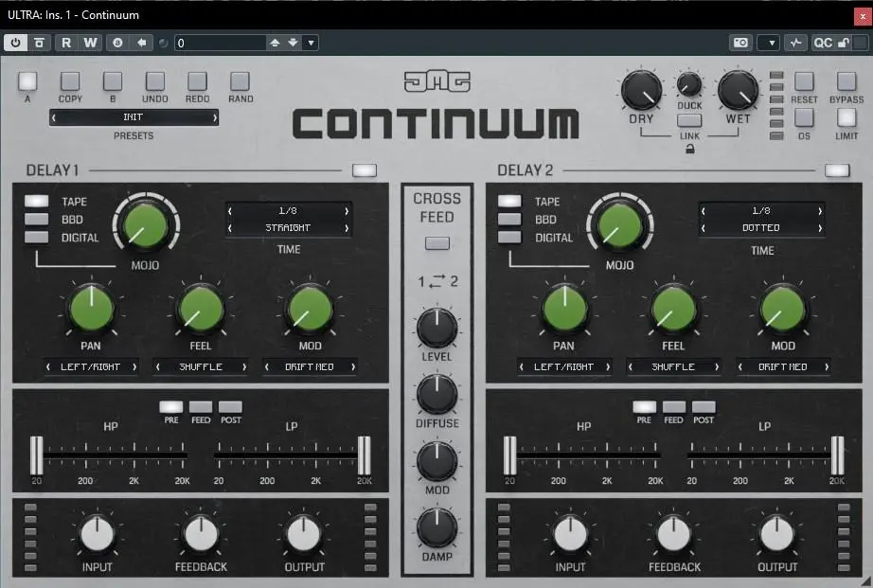Toggle the CROSS FEED enable button
873x588 pixels.
(437, 243)
